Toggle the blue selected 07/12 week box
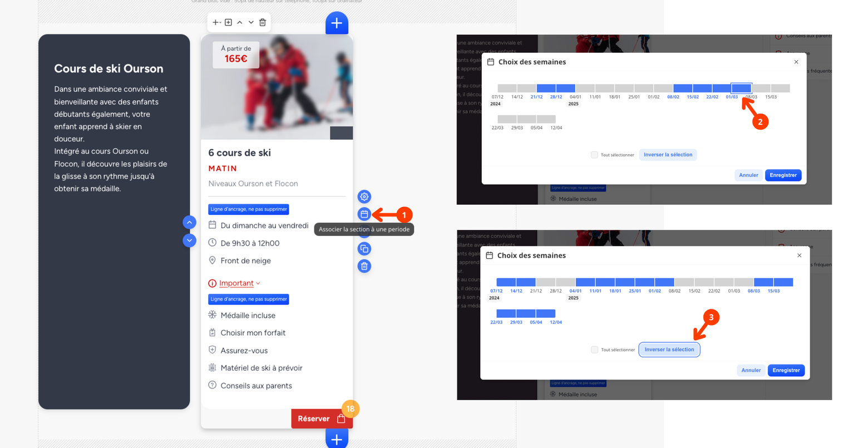The width and height of the screenshot is (868, 448). click(x=506, y=282)
